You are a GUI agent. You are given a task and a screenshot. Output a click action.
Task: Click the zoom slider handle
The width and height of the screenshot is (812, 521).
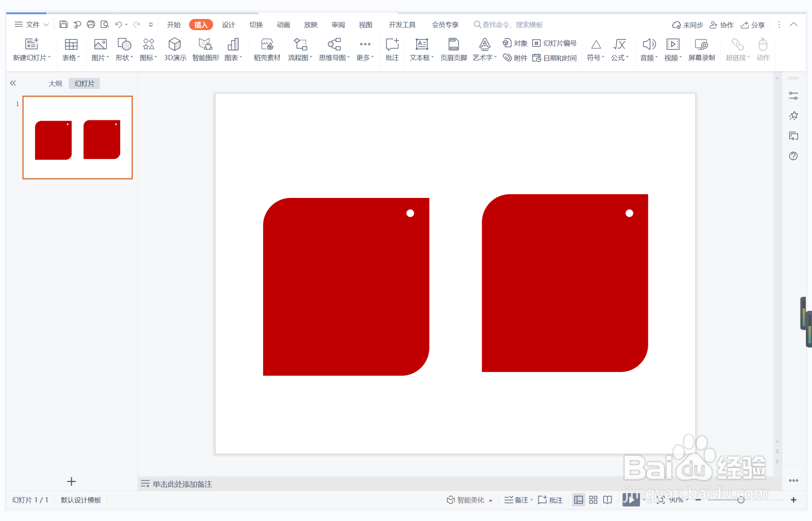[x=741, y=500]
